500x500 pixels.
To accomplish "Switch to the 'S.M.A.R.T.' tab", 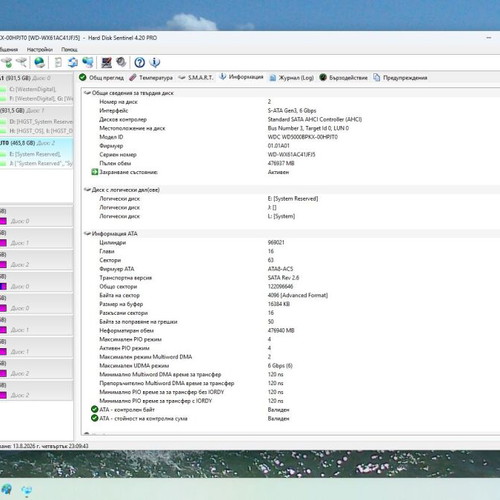I will [196, 78].
